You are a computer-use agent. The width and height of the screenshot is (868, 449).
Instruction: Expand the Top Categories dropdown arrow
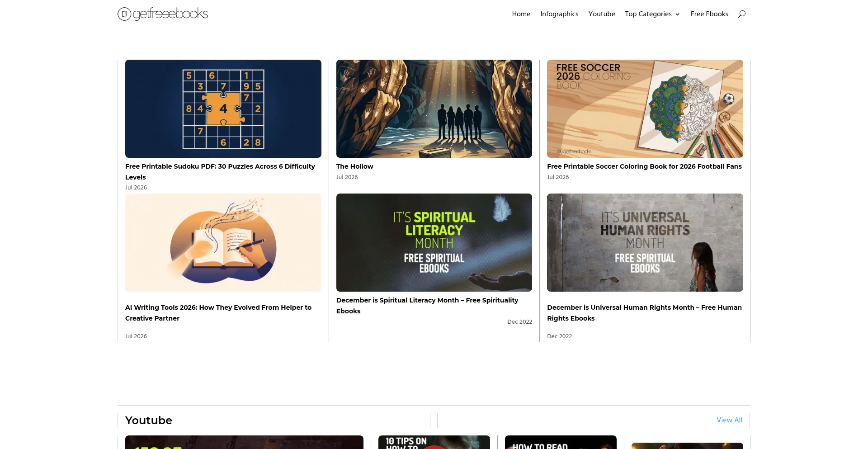pyautogui.click(x=677, y=14)
